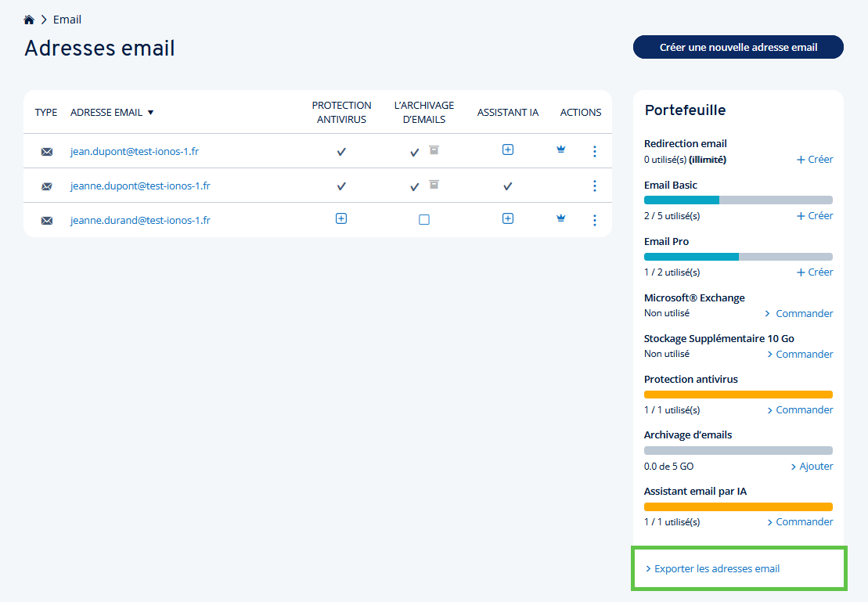The height and width of the screenshot is (602, 868).
Task: Open jeanne.durand@test-ionos-1.fr email address
Action: tap(140, 220)
